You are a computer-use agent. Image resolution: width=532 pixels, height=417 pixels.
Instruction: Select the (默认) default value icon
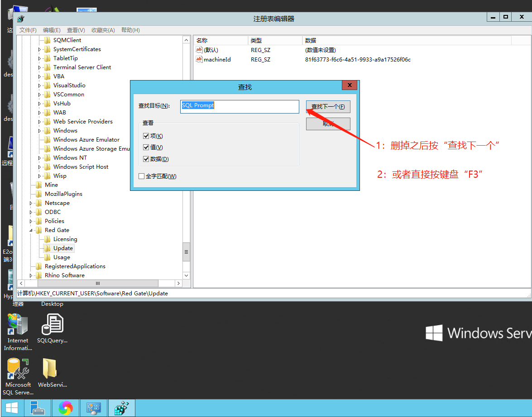click(x=199, y=50)
